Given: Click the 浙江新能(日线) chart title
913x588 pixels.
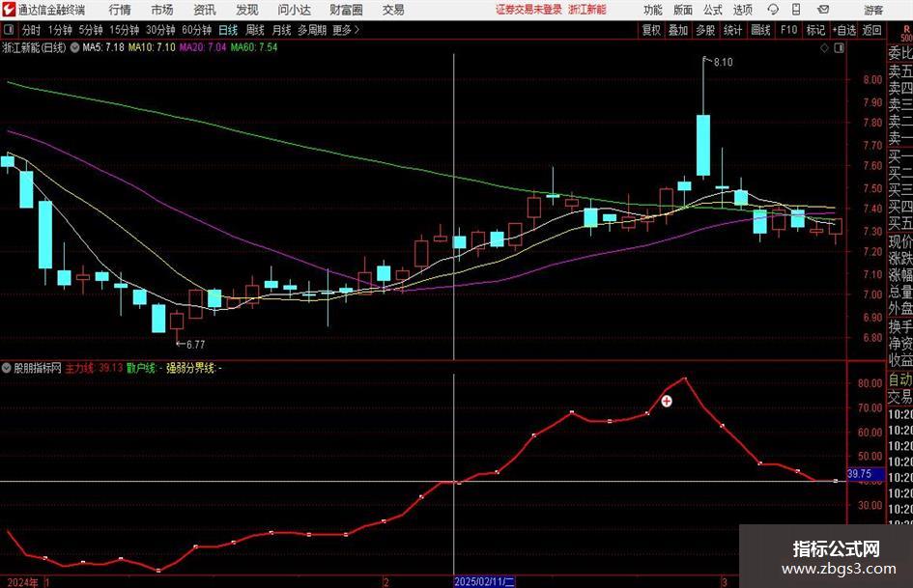Looking at the screenshot, I should coord(35,47).
